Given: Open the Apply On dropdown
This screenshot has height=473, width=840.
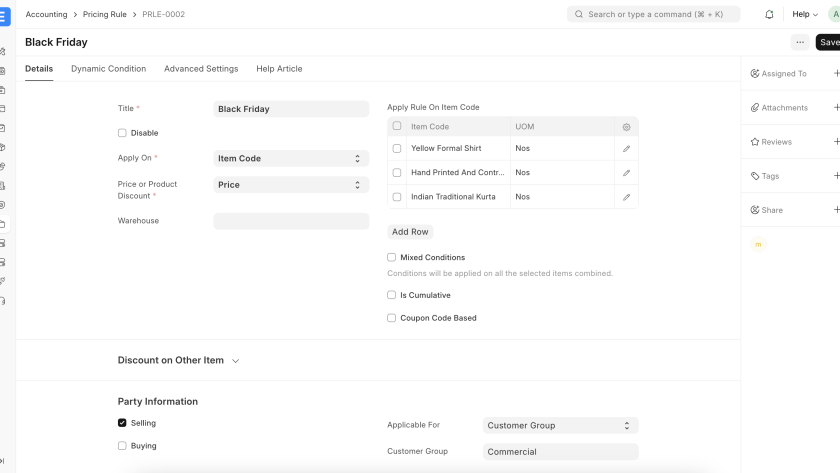Looking at the screenshot, I should (290, 158).
